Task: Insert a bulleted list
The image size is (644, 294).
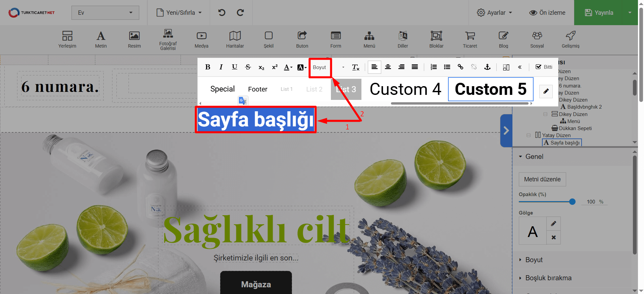Action: [447, 67]
